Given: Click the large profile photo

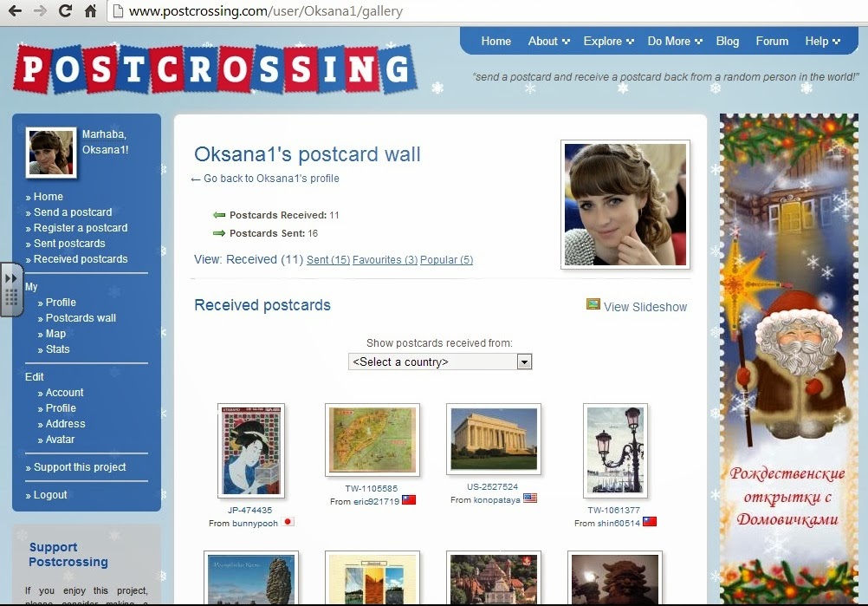Looking at the screenshot, I should (625, 205).
